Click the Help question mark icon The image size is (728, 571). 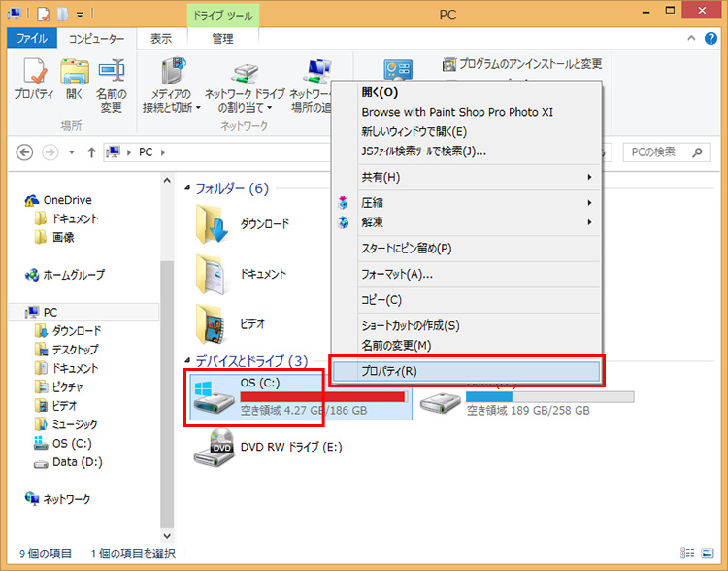(x=711, y=38)
